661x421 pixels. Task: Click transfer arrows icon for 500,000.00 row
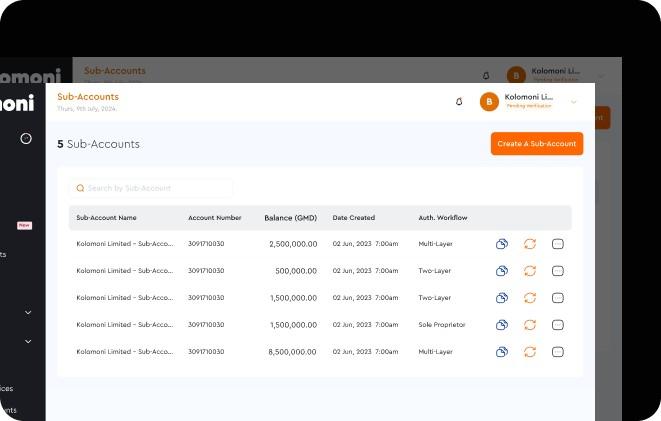pos(530,271)
